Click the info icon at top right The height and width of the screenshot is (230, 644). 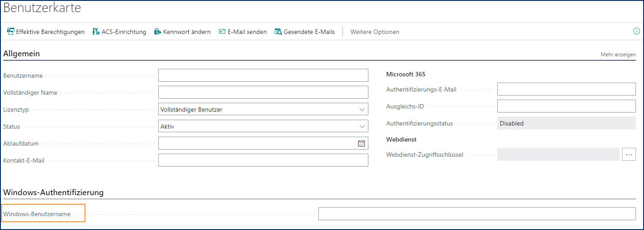click(636, 31)
